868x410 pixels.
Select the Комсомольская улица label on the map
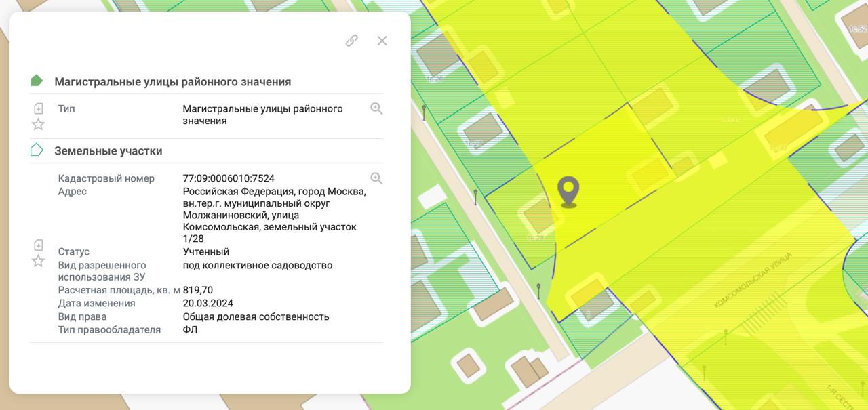(753, 278)
